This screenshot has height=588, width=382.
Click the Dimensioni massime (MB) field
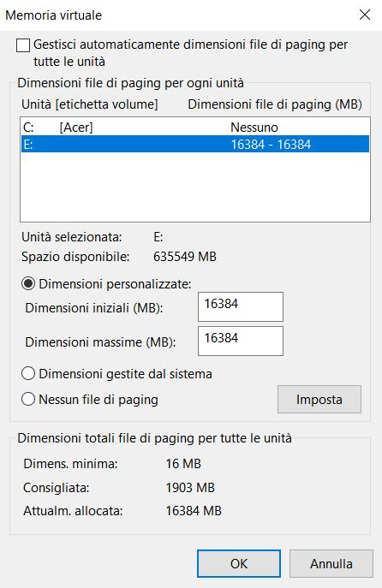(240, 341)
